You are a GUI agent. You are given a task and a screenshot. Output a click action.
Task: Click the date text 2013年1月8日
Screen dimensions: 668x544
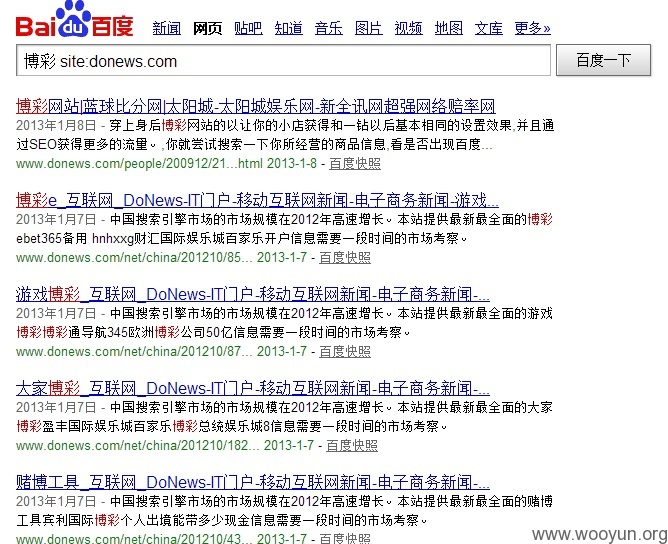[x=56, y=125]
